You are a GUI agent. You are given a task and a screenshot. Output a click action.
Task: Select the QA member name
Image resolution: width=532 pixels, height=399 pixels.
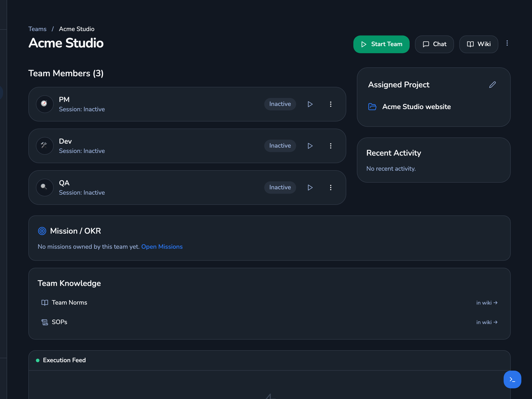point(64,183)
